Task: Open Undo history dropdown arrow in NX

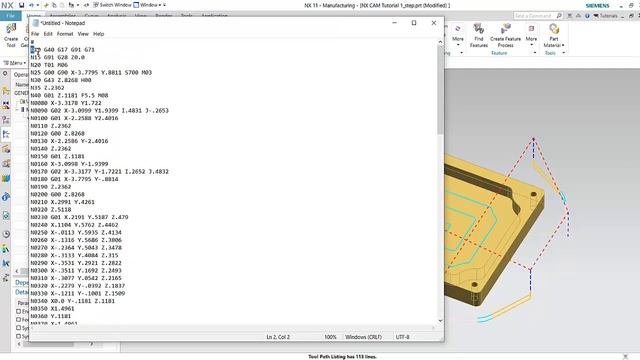Action: 38,5
